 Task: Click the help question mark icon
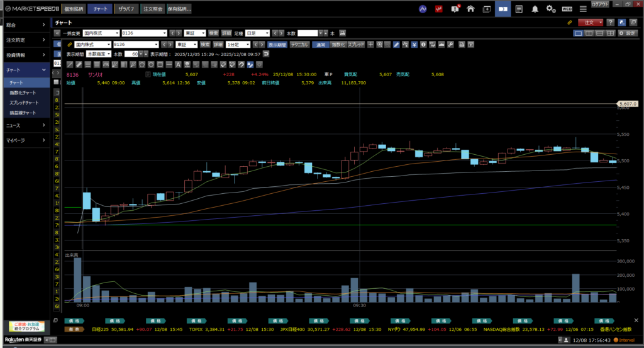pos(610,22)
